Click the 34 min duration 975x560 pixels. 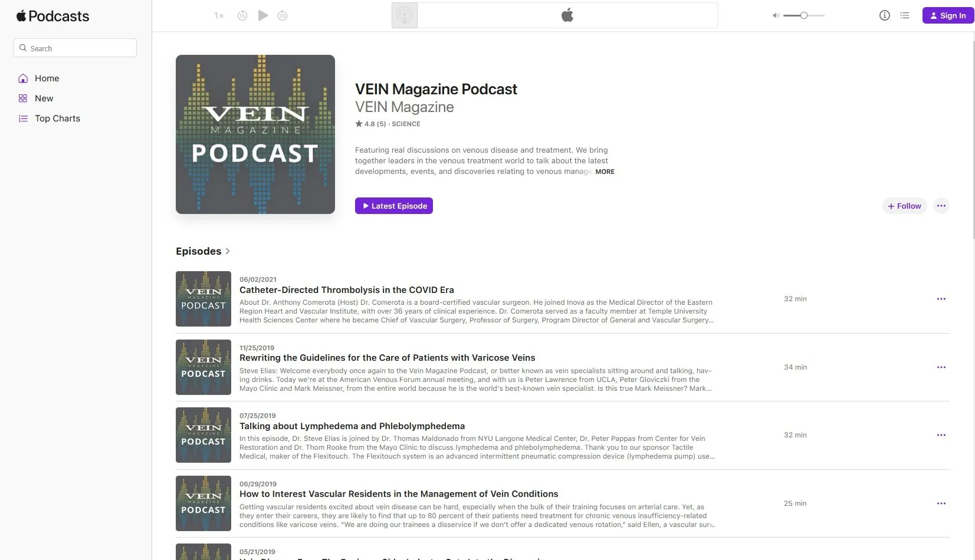795,367
